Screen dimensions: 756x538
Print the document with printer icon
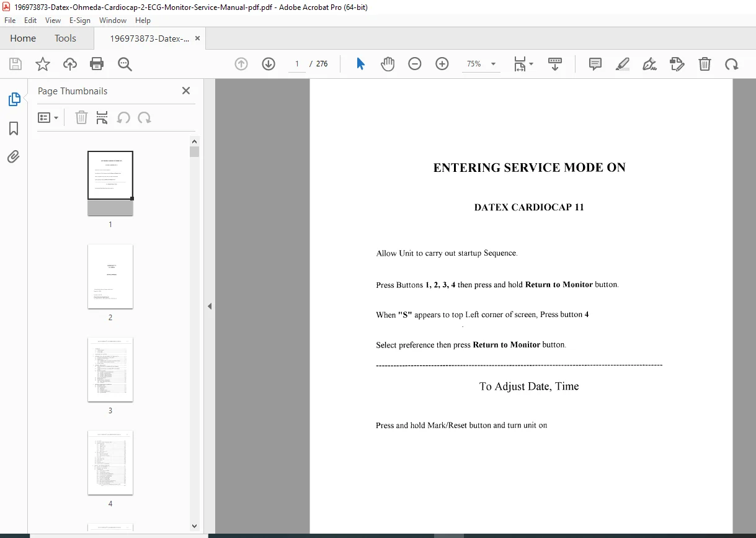point(97,64)
